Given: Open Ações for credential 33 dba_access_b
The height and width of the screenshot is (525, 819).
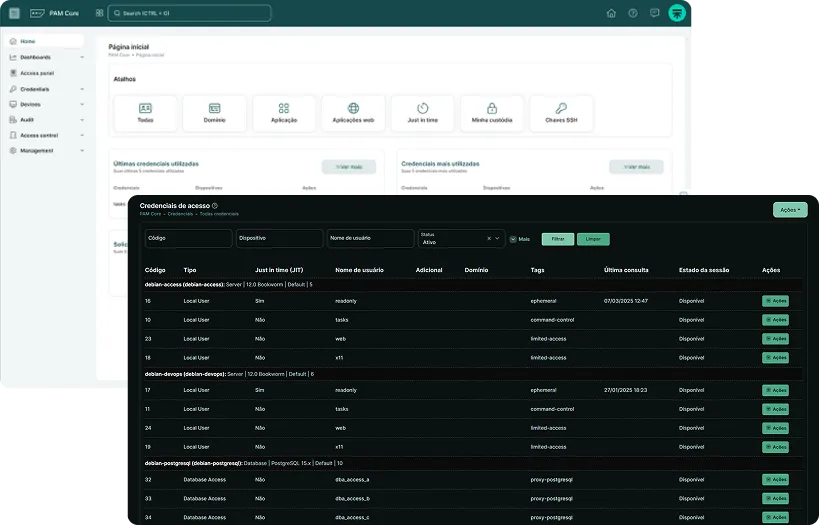Looking at the screenshot, I should click(x=775, y=498).
